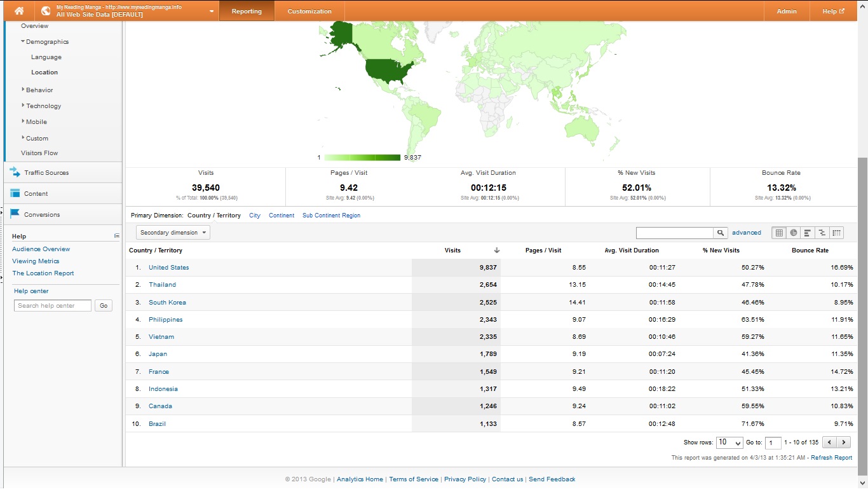Select City primary dimension

pos(255,216)
